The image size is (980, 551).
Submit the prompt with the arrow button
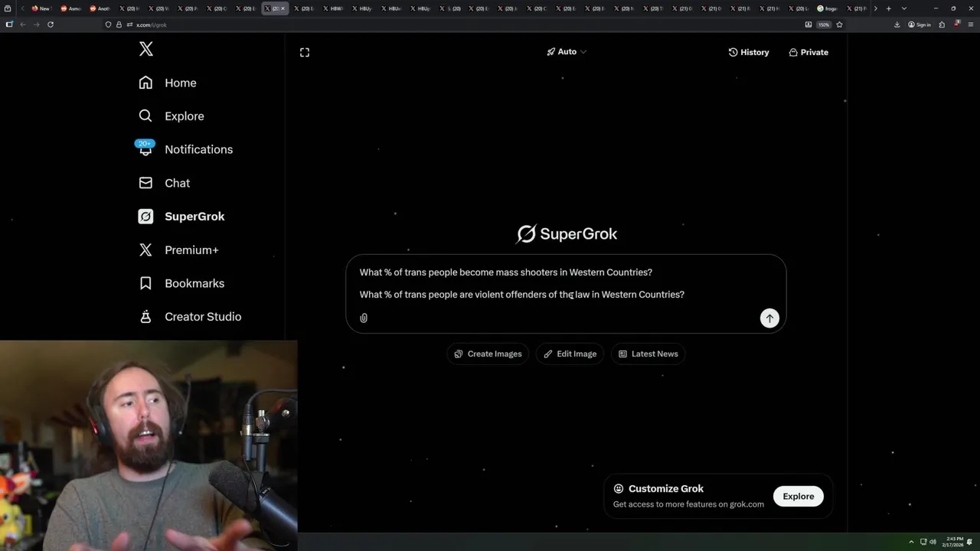pyautogui.click(x=769, y=318)
